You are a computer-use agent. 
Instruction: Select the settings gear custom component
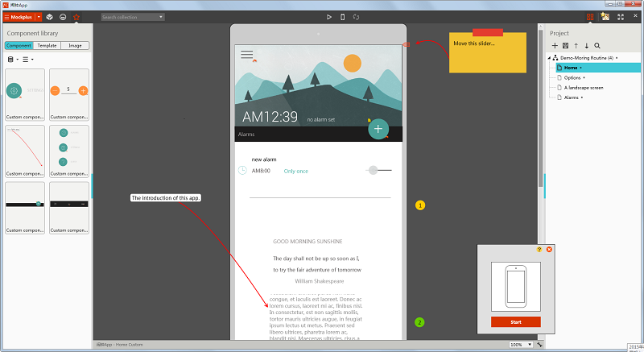(x=25, y=95)
